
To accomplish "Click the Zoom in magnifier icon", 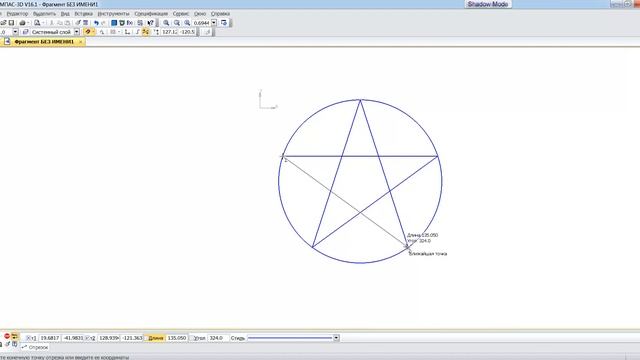I will coord(166,23).
